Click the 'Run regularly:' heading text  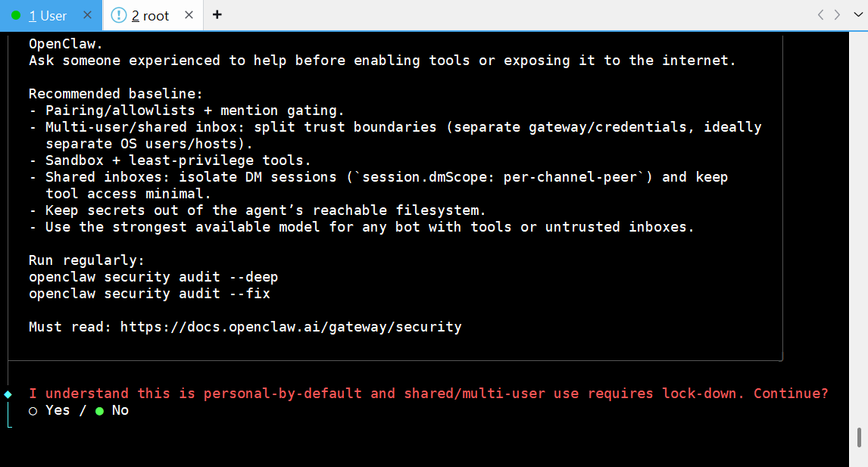coord(86,260)
